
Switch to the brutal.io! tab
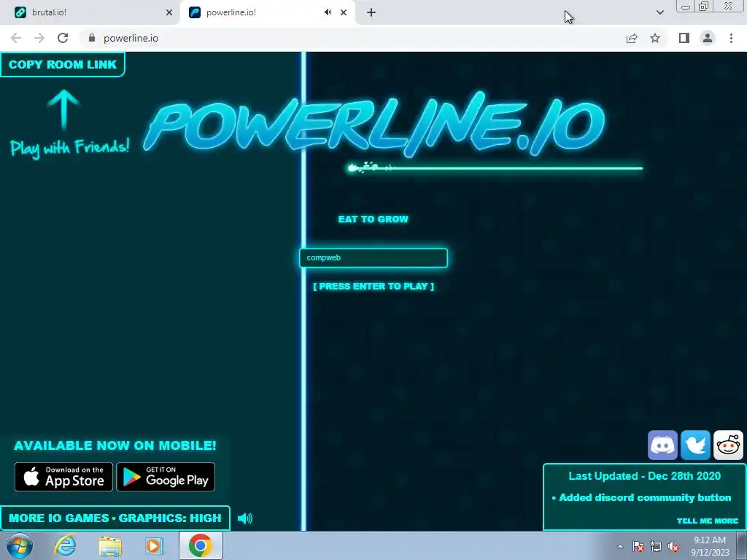(90, 12)
